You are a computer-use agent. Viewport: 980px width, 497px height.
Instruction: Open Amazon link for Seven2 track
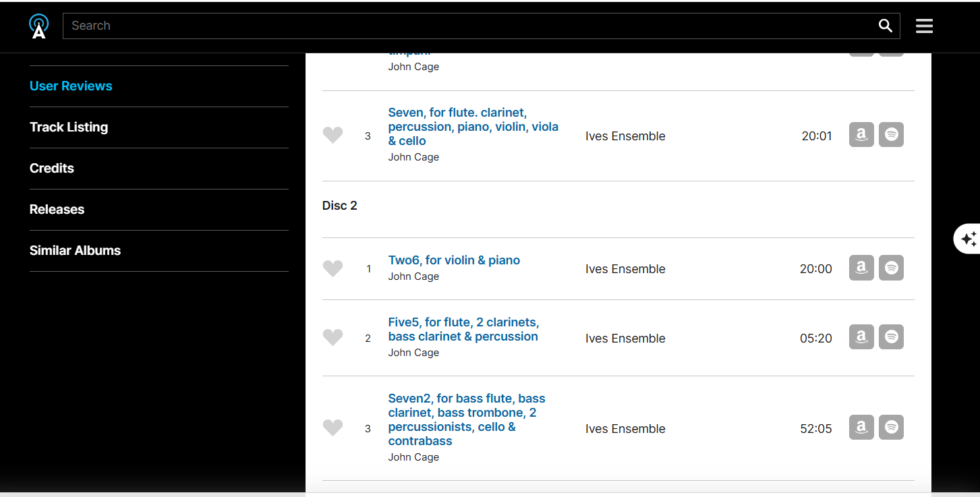click(861, 428)
